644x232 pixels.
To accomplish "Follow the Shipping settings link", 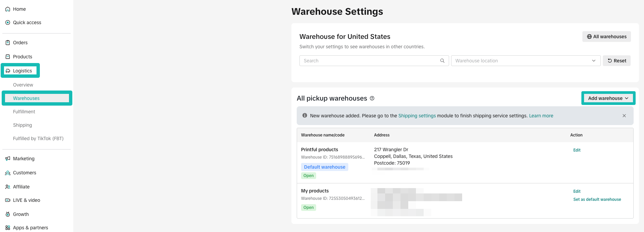I will [x=417, y=116].
